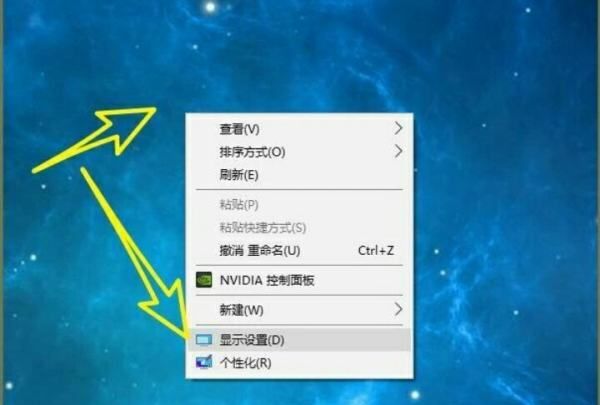This screenshot has height=405, width=600.
Task: Open 显示设置(D) from the context menu
Action: tap(299, 340)
